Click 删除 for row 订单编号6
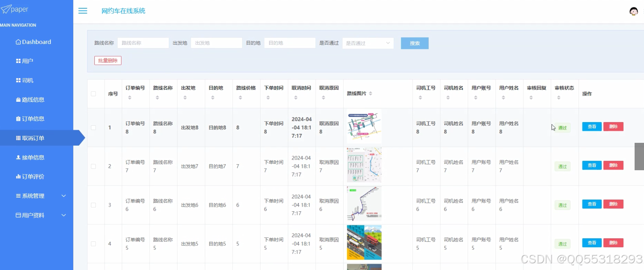This screenshot has width=644, height=270. pyautogui.click(x=613, y=204)
